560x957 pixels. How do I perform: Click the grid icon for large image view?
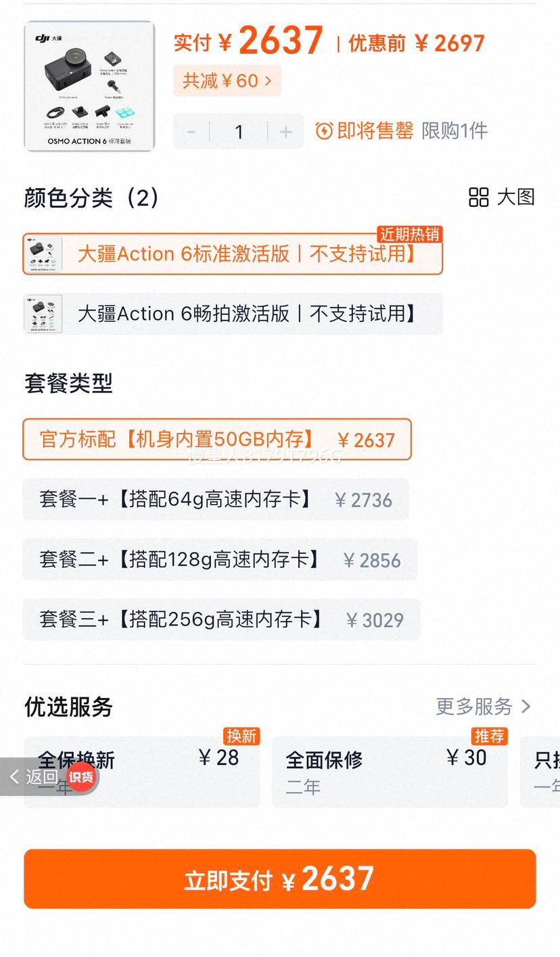(x=479, y=197)
